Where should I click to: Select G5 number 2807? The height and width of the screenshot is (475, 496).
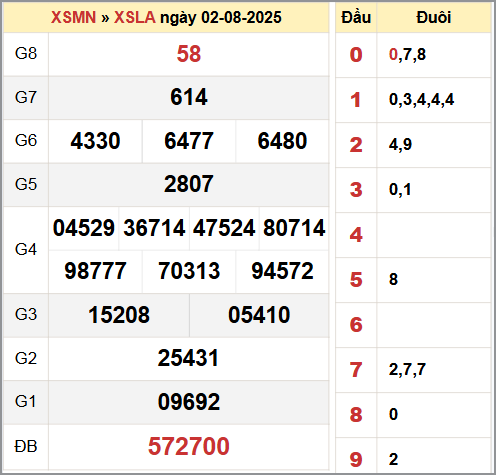(189, 184)
